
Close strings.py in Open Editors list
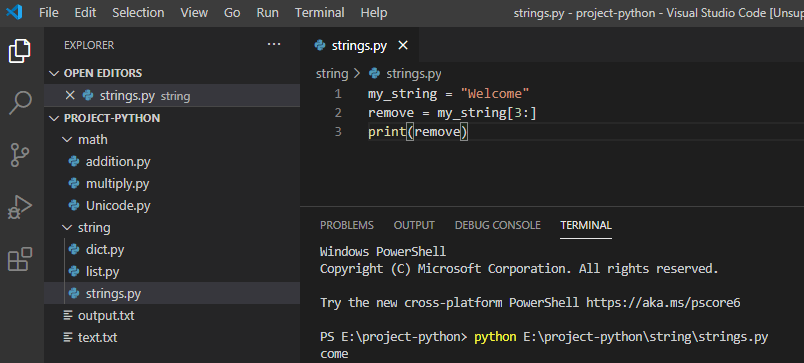[70, 95]
